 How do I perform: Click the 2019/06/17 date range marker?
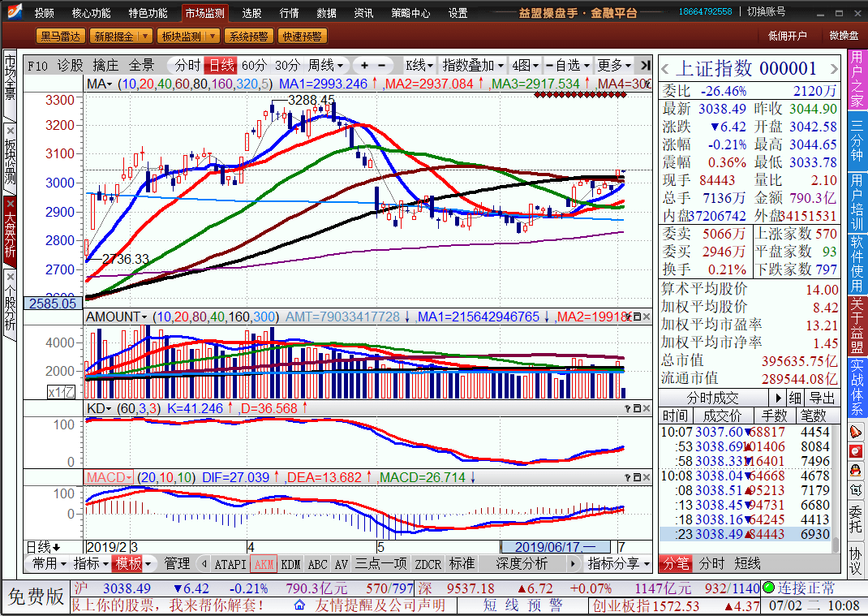point(555,547)
